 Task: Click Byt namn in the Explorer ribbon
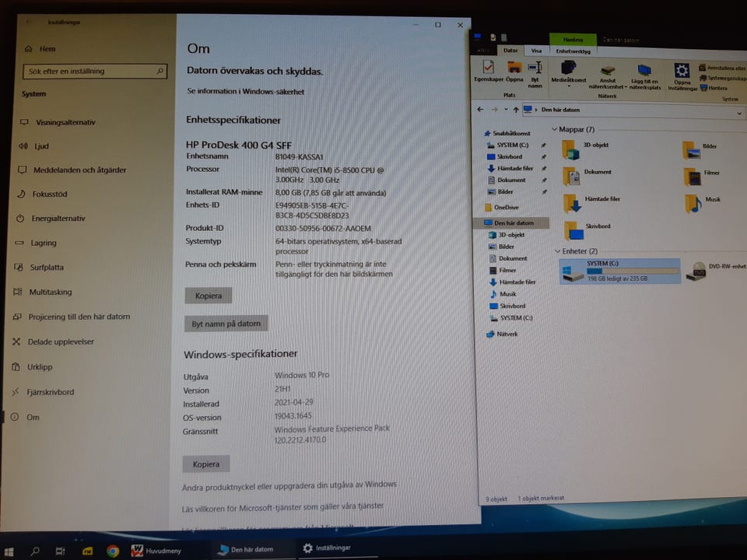pos(535,75)
